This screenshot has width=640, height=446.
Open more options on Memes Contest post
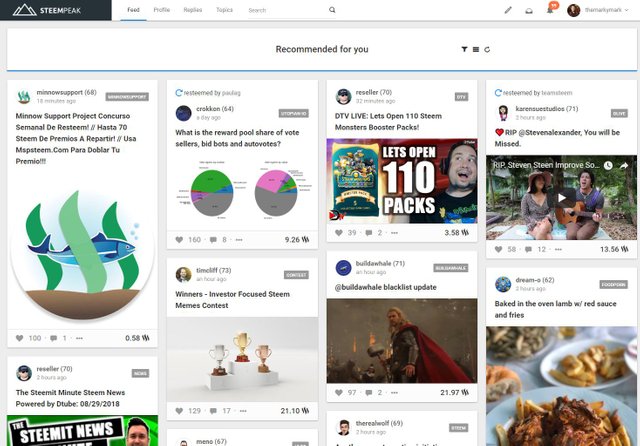[x=243, y=411]
